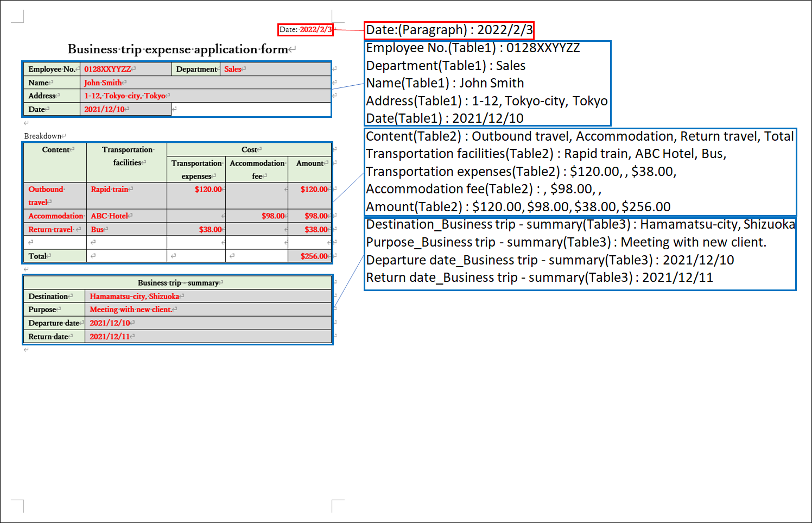Click the 'Return travel' content cell
Screen dimensions: 812x523
(55, 229)
